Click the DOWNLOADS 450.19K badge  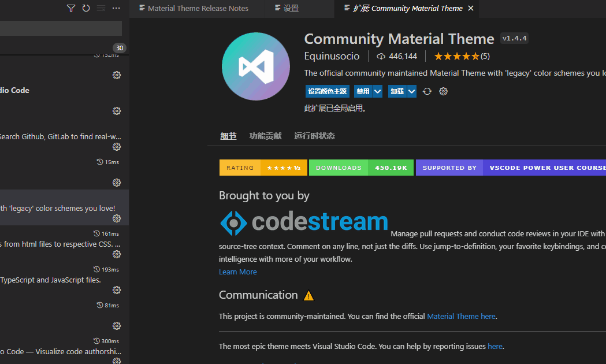click(361, 168)
